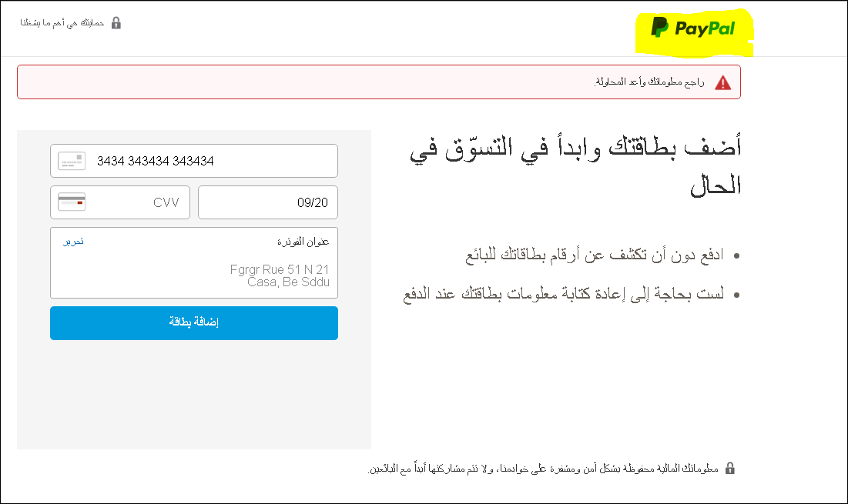
Task: Click the footer security notice معلوماتك المالية محفوظة
Action: (543, 469)
